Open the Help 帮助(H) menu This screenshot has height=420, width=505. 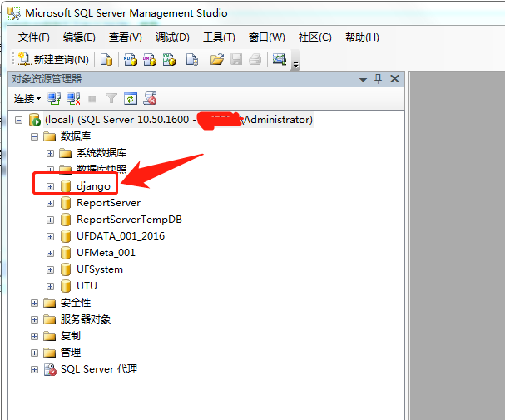[362, 37]
